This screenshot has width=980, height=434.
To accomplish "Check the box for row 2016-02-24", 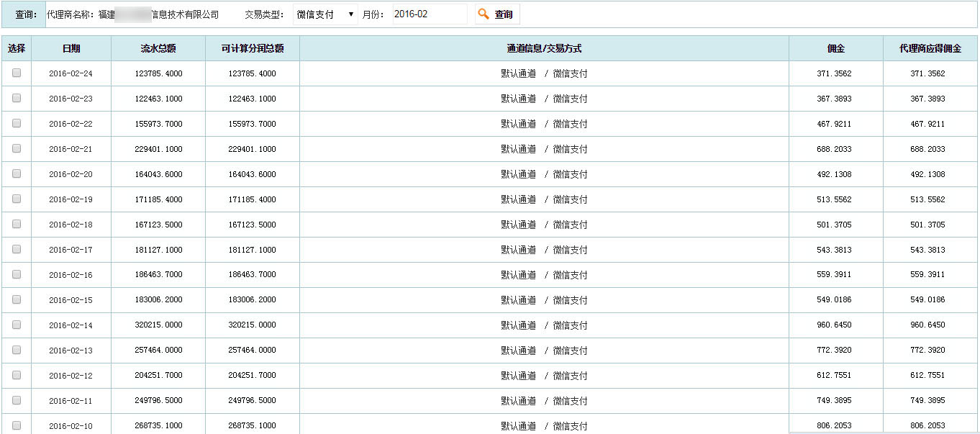I will coord(17,73).
